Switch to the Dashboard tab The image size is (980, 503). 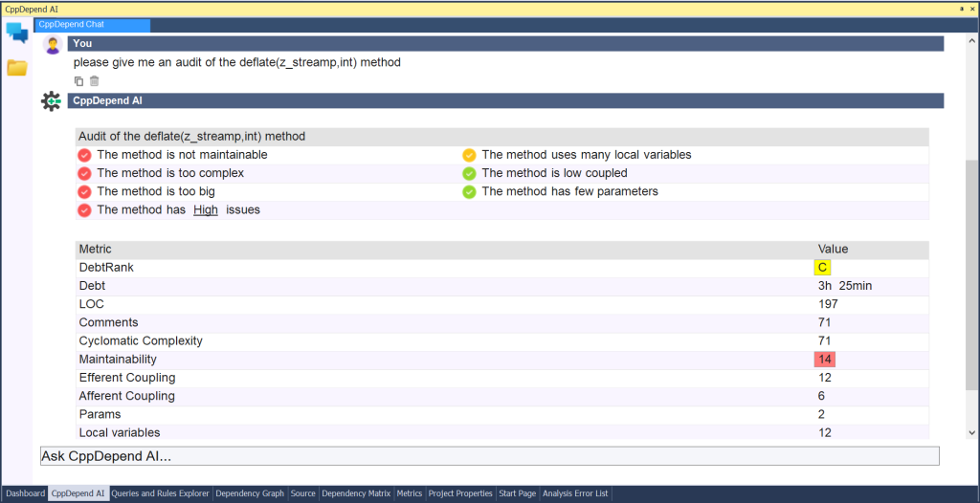(26, 493)
